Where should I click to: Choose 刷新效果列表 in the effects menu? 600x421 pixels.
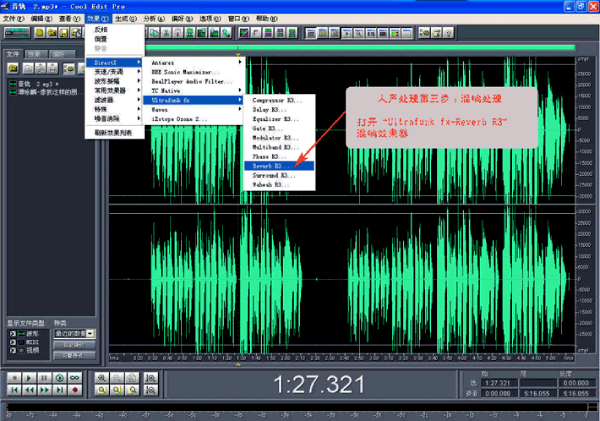click(115, 133)
